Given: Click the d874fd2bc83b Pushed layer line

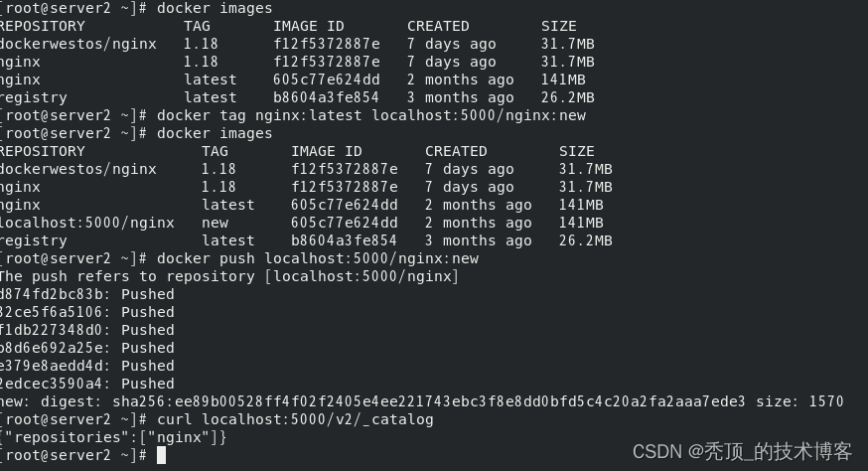Looking at the screenshot, I should [87, 294].
